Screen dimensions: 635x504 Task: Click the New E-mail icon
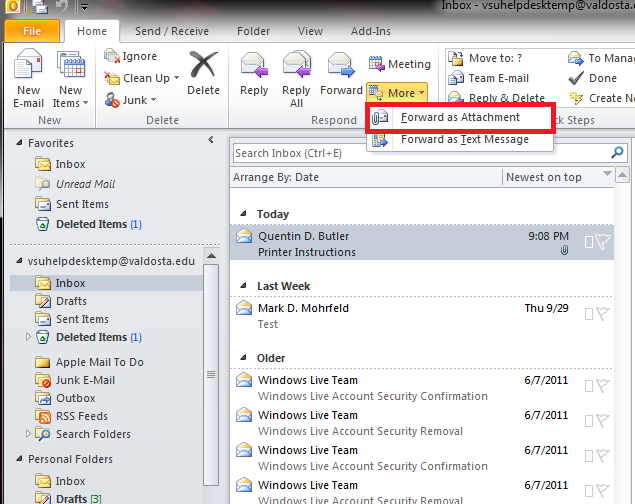click(x=28, y=64)
